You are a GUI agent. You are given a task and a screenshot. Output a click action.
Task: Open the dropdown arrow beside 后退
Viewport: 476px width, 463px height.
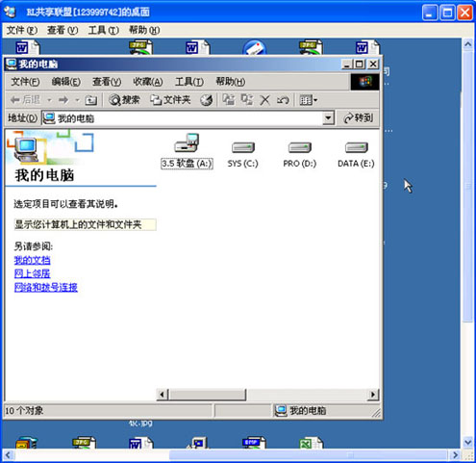(49, 100)
